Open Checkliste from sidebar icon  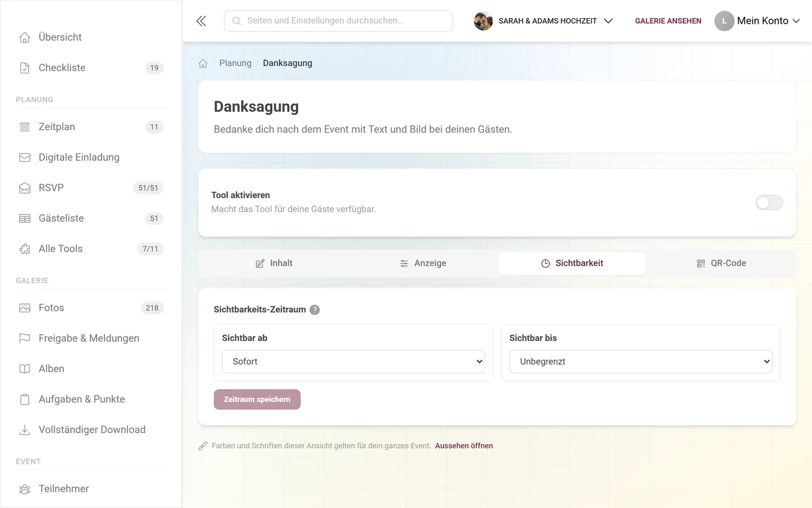coord(25,68)
